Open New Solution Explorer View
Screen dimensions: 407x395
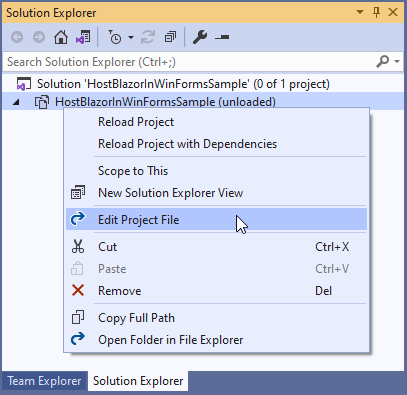tap(216, 193)
